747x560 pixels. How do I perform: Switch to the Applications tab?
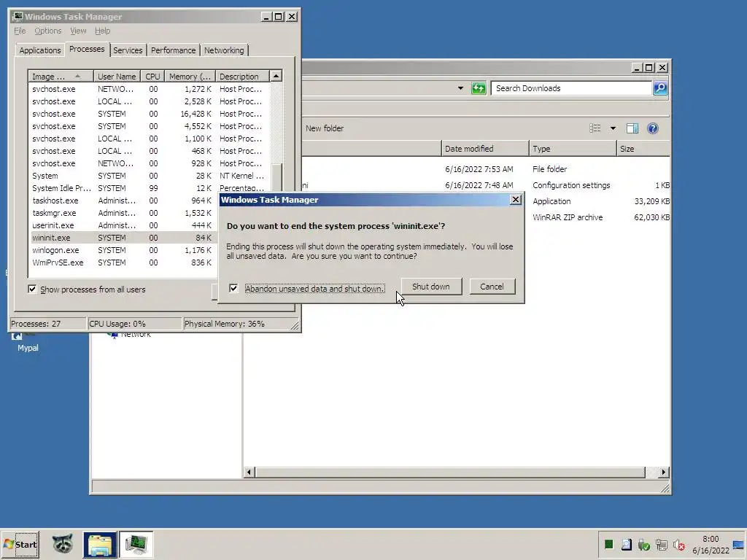point(40,50)
